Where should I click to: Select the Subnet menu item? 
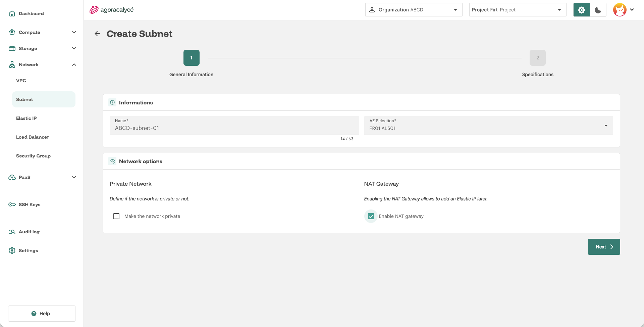pos(44,99)
